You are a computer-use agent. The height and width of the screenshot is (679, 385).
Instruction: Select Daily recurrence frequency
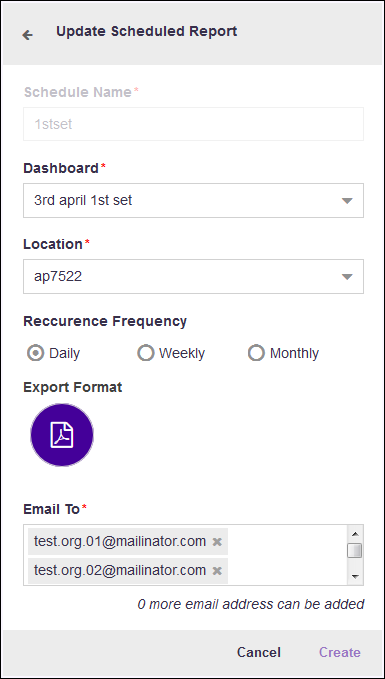(x=36, y=353)
